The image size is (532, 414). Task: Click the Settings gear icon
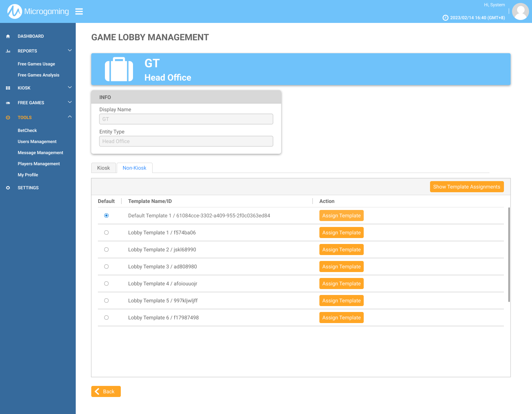tap(8, 188)
